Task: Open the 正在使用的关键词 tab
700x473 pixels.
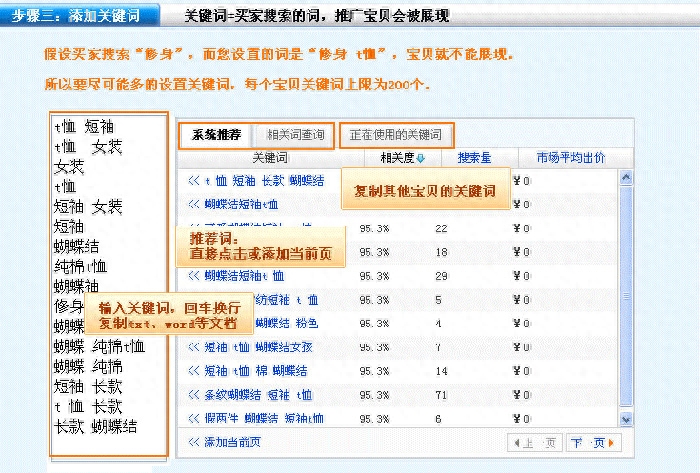Action: (396, 135)
